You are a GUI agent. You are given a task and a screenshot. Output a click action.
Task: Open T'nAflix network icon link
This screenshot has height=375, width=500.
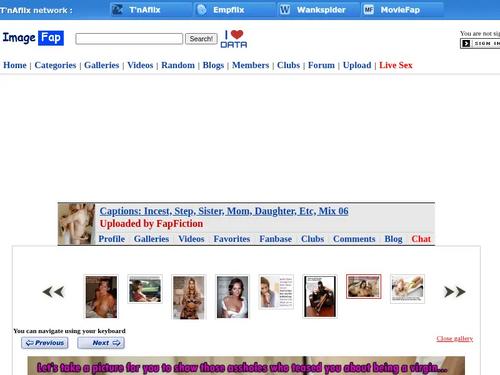click(117, 10)
